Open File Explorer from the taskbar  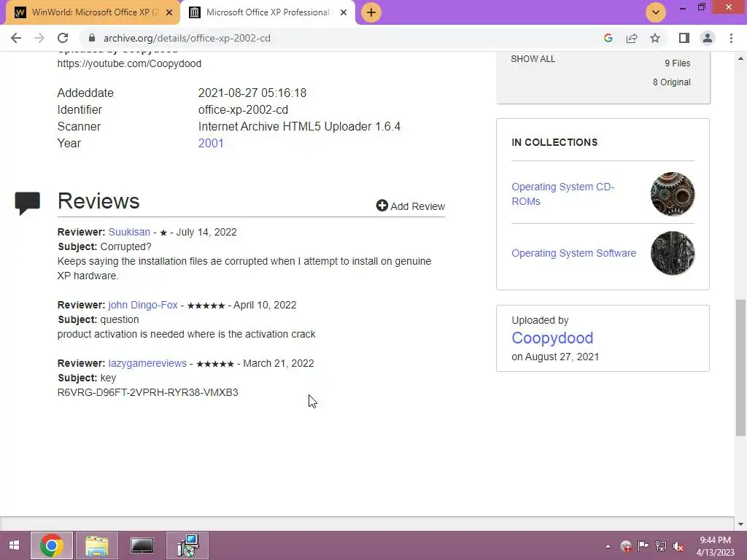97,545
